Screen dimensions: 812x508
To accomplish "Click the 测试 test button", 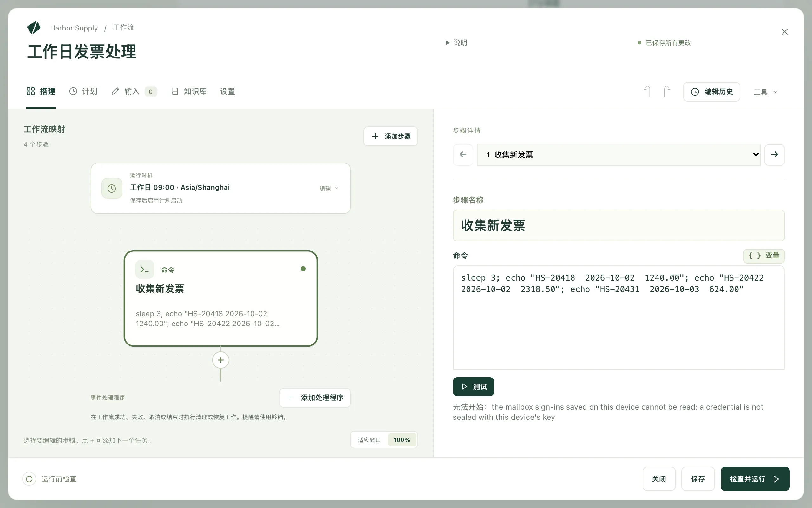I will pos(473,387).
